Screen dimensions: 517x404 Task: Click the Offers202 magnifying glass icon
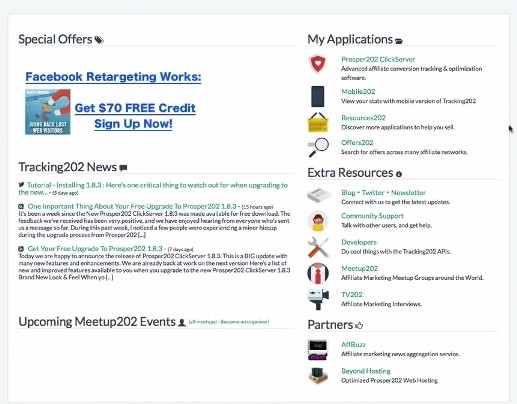(318, 147)
